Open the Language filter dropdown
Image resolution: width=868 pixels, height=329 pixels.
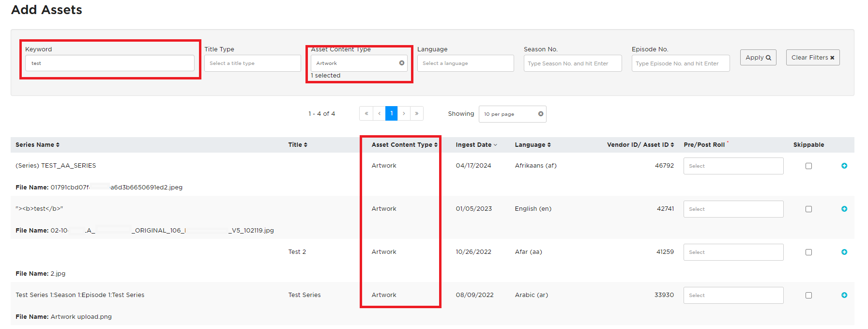pyautogui.click(x=465, y=63)
